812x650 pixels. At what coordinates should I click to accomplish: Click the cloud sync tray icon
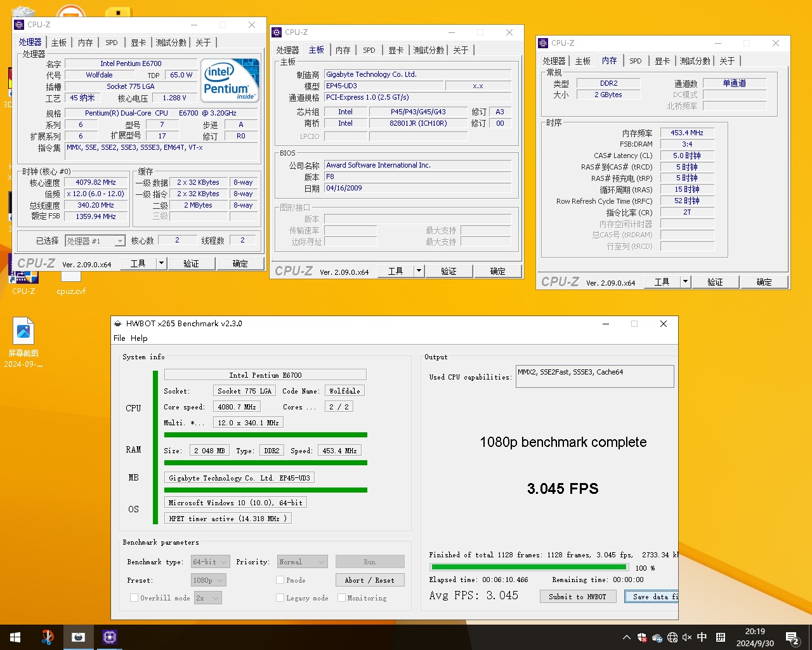coord(657,637)
